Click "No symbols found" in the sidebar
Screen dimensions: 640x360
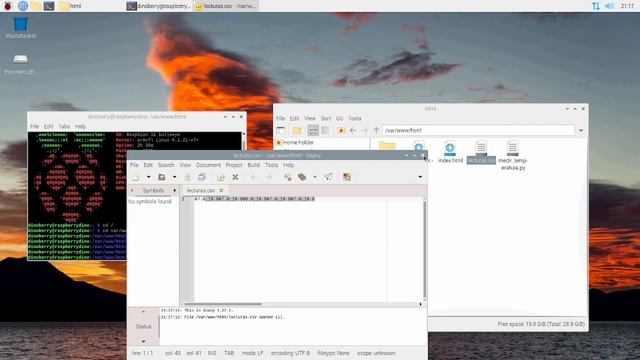pyautogui.click(x=150, y=202)
